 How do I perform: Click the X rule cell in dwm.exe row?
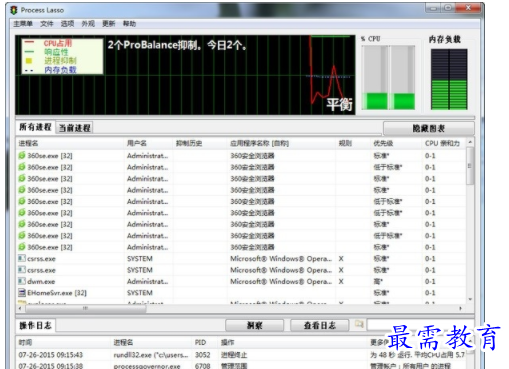click(x=341, y=281)
